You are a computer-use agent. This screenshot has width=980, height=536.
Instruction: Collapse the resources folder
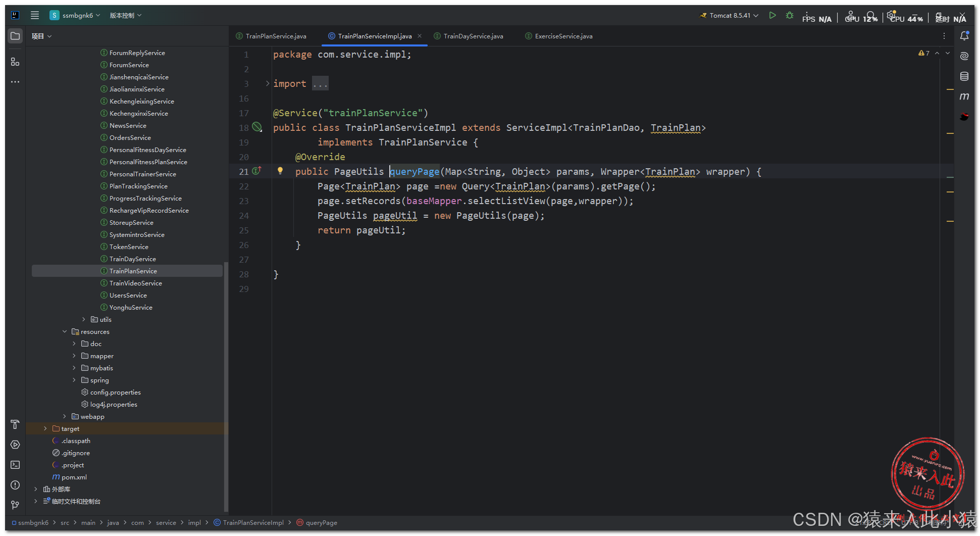[65, 331]
